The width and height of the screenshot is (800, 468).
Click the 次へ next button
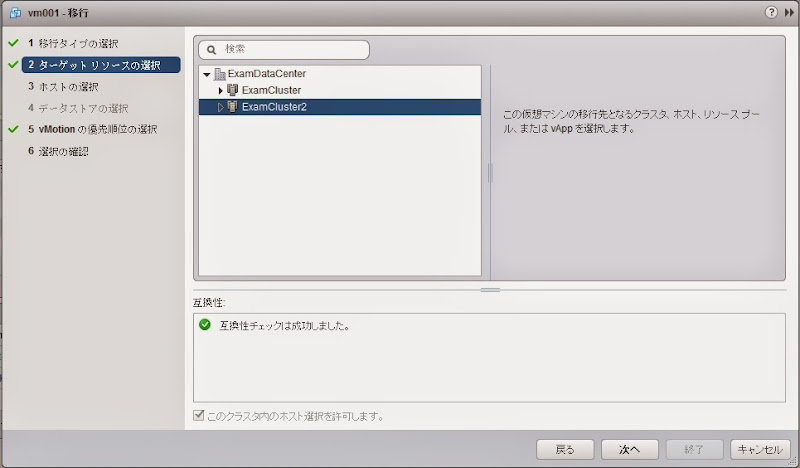pos(630,450)
